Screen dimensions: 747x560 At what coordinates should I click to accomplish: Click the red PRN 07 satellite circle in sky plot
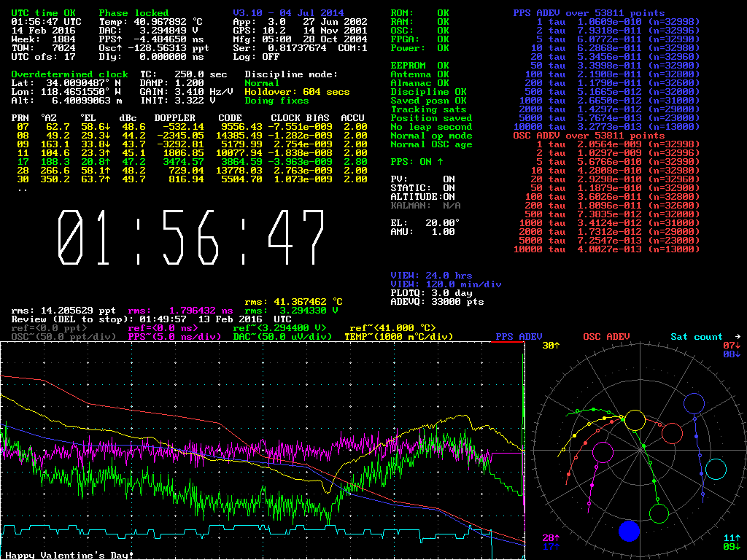(x=672, y=433)
